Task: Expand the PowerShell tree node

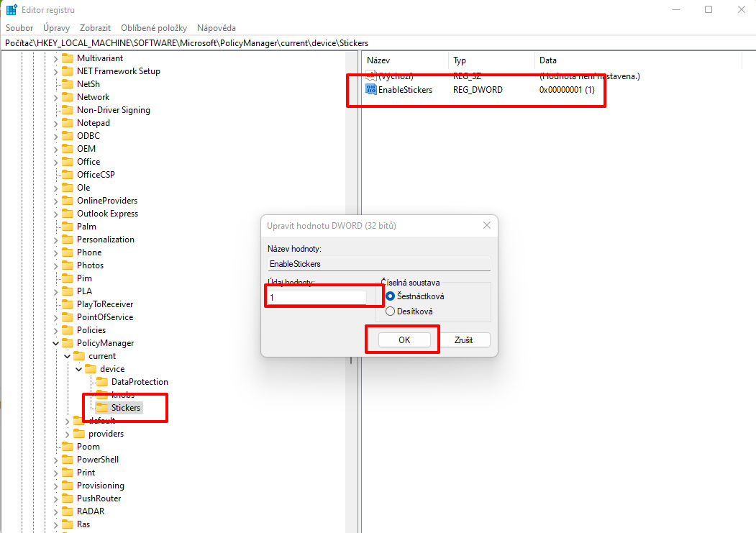Action: (55, 460)
